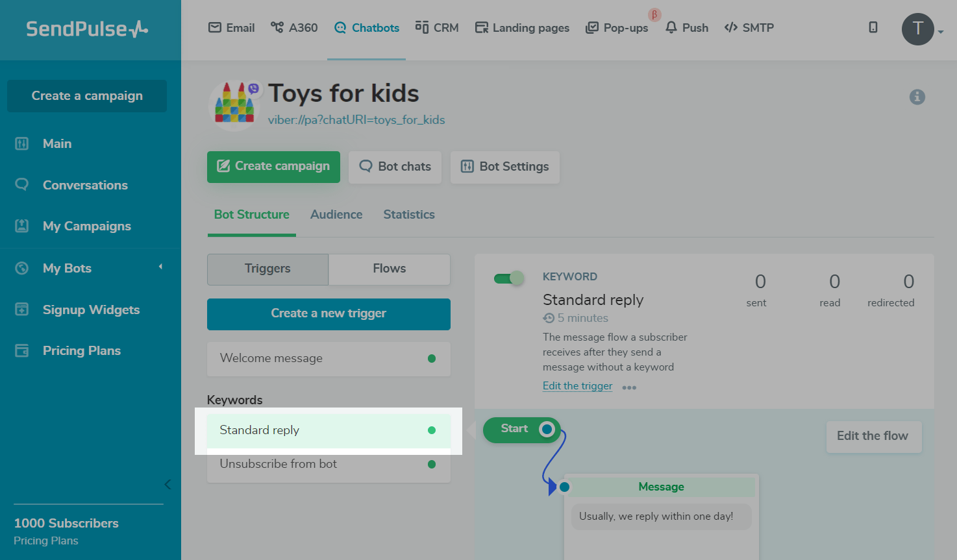
Task: Follow the Edit the trigger link
Action: pyautogui.click(x=577, y=385)
